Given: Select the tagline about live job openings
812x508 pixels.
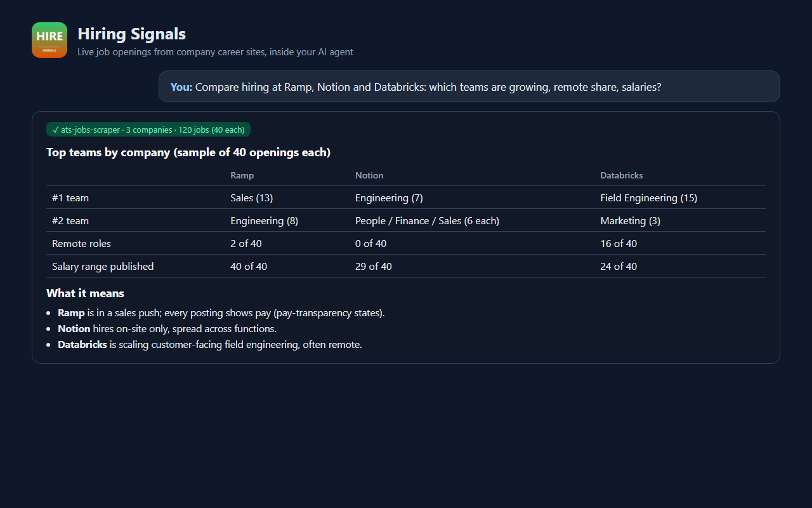Looking at the screenshot, I should [216, 52].
